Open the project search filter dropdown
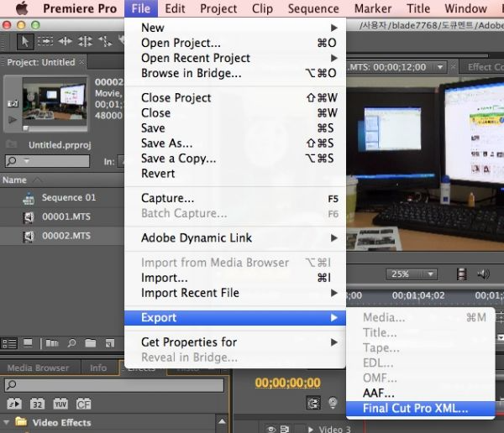This screenshot has height=433, width=504. (26, 160)
